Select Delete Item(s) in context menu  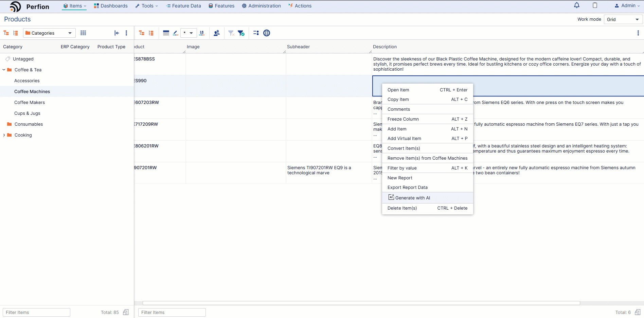point(427,208)
